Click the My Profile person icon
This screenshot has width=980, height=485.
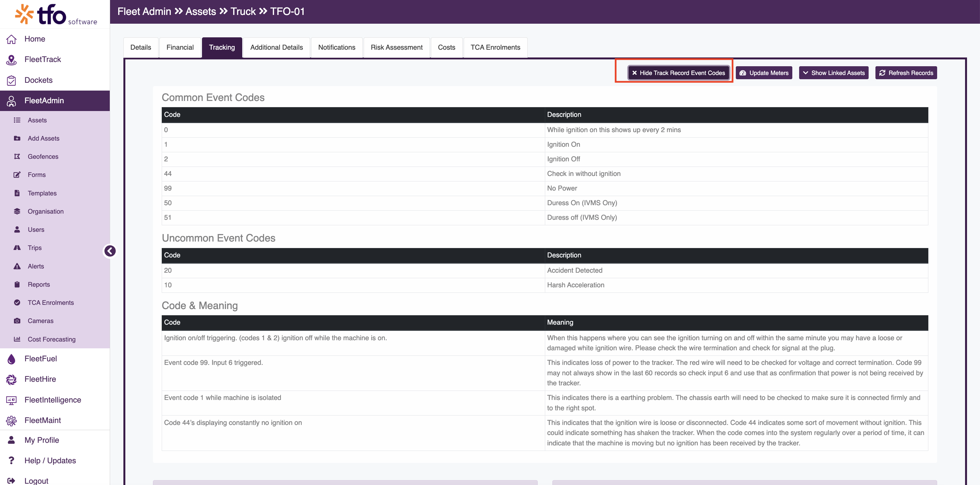11,440
